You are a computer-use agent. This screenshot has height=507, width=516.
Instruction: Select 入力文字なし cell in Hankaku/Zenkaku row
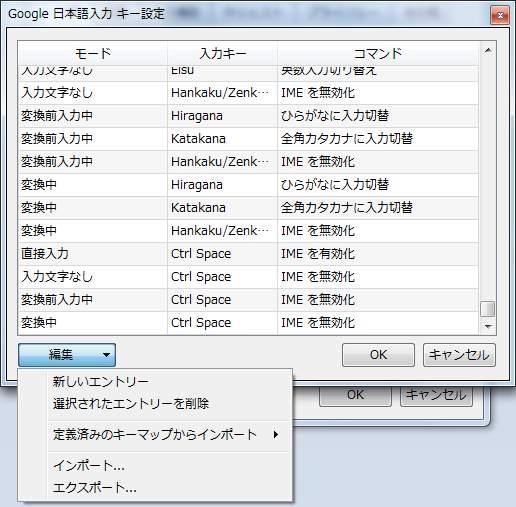(93, 93)
